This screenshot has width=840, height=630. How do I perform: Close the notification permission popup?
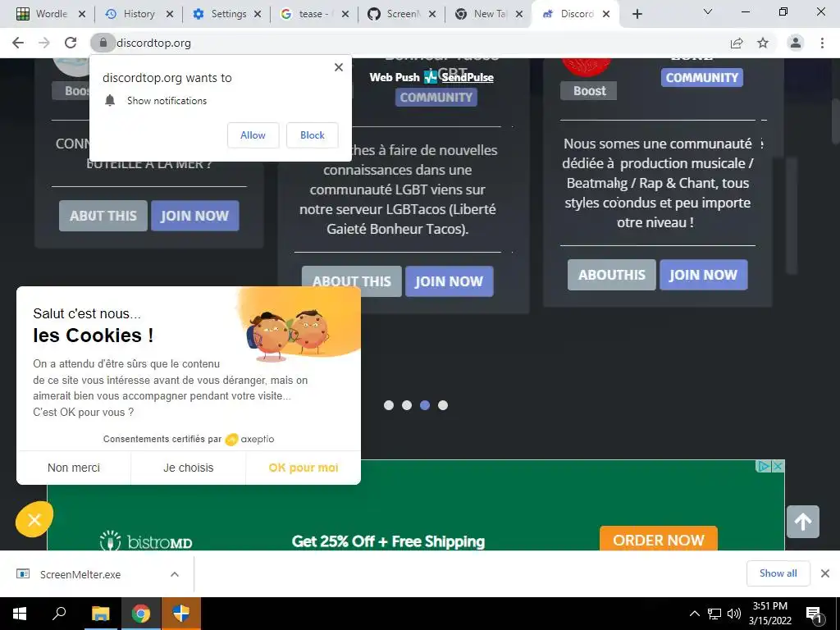(339, 67)
